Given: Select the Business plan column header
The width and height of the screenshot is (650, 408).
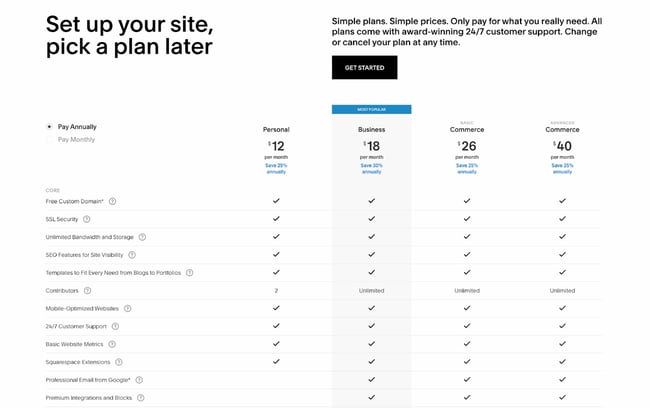Looking at the screenshot, I should click(x=371, y=129).
